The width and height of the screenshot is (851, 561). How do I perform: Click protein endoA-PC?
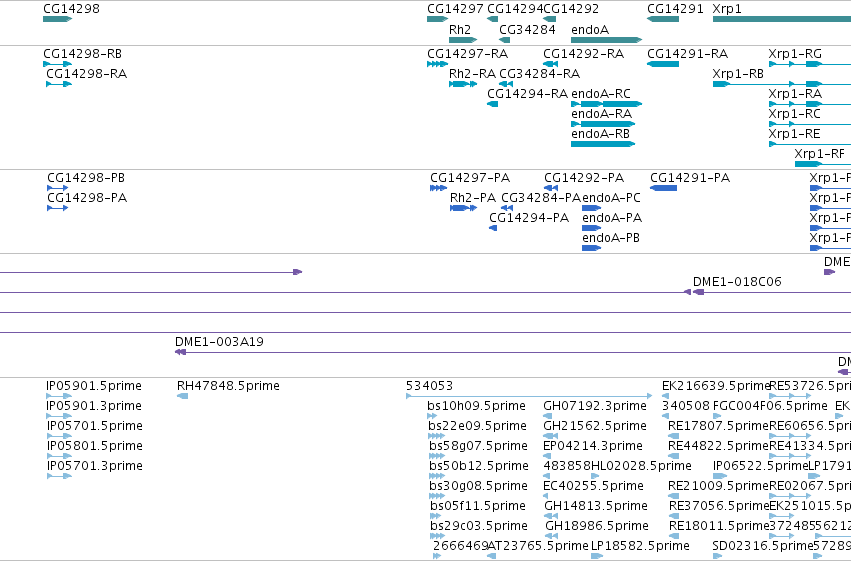click(592, 208)
